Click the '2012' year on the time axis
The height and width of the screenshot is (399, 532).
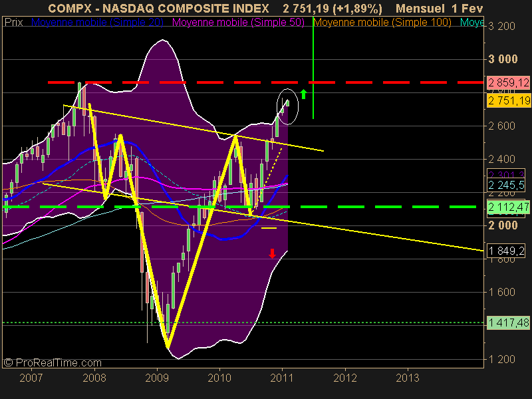[345, 378]
